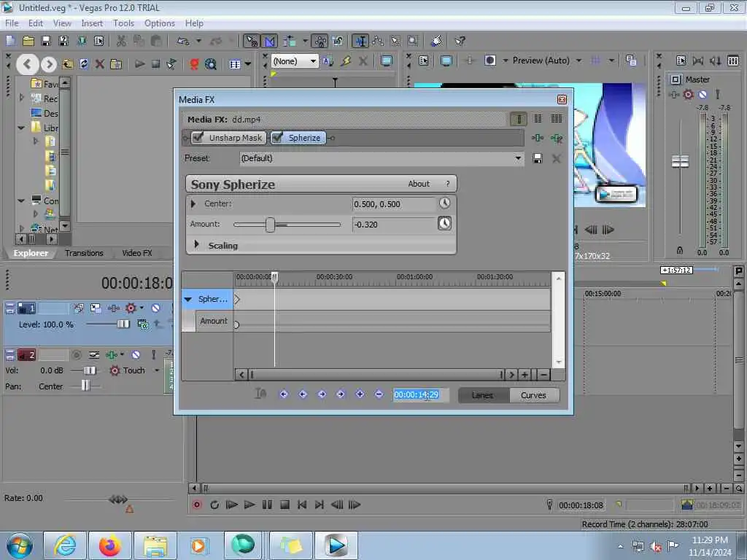
Task: Open the Tools menu
Action: [123, 23]
